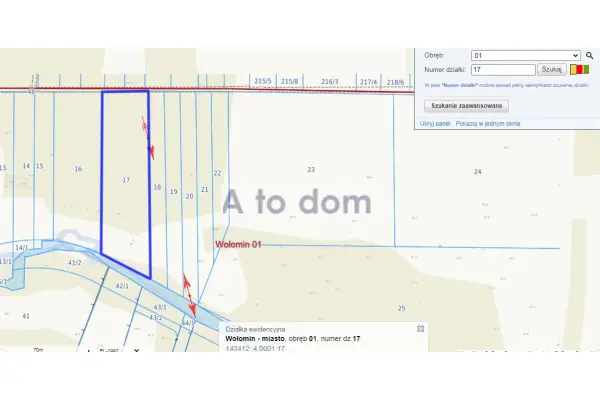The width and height of the screenshot is (600, 400).
Task: Click parcel label 14/1
Action: [22, 248]
